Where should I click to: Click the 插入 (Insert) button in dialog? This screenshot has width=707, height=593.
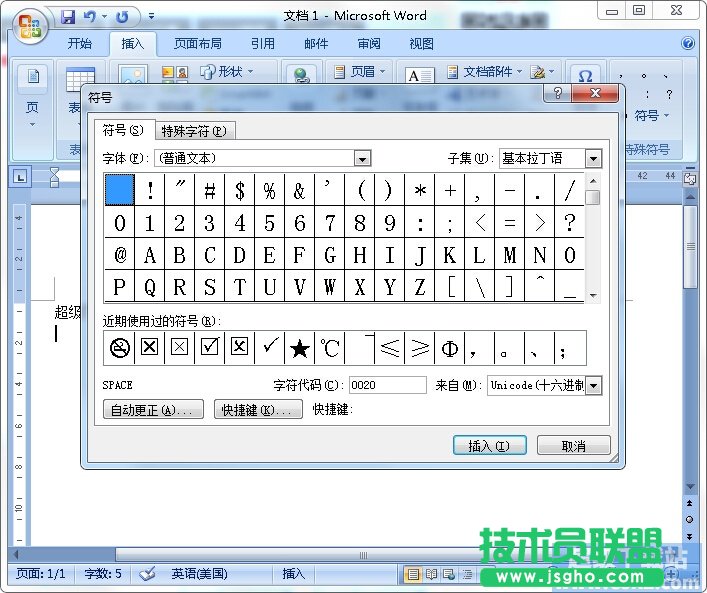[489, 446]
